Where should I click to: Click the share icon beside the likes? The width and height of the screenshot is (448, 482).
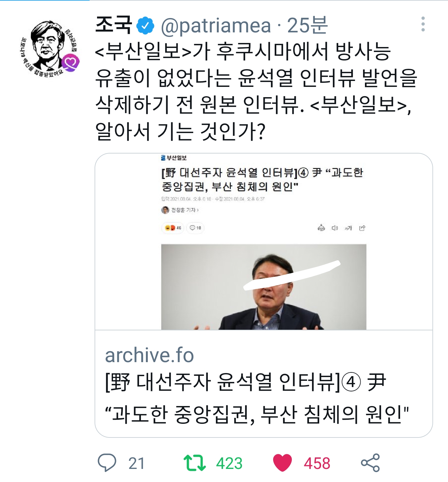(370, 463)
